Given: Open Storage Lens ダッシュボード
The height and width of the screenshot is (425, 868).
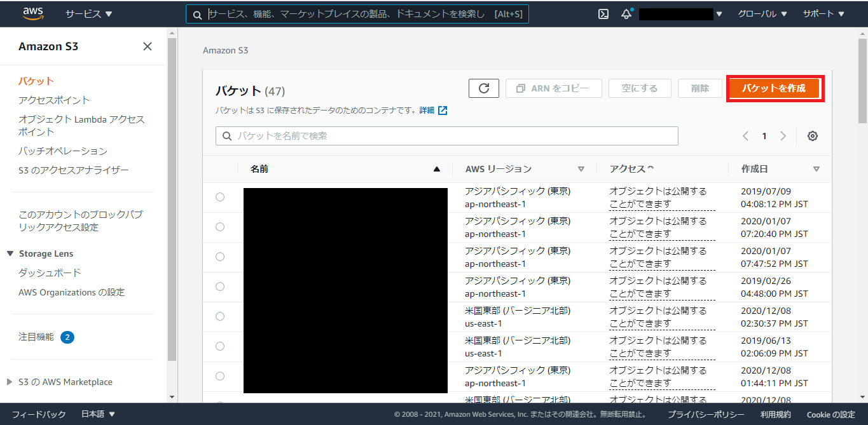Looking at the screenshot, I should (x=50, y=273).
